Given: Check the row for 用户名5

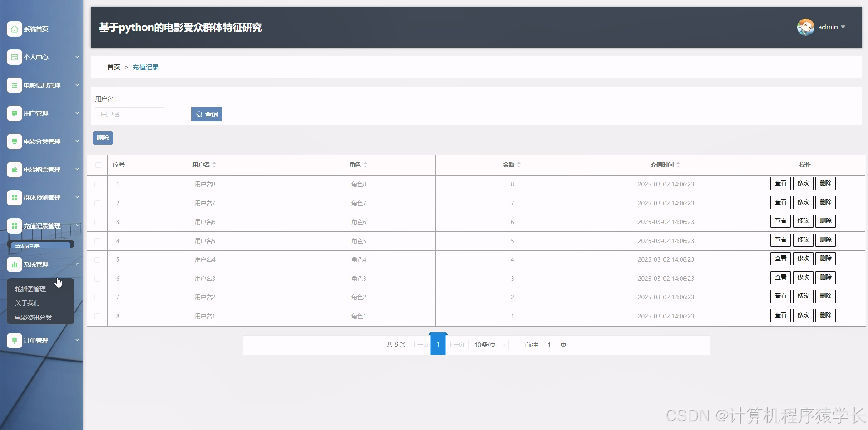Looking at the screenshot, I should [x=97, y=241].
